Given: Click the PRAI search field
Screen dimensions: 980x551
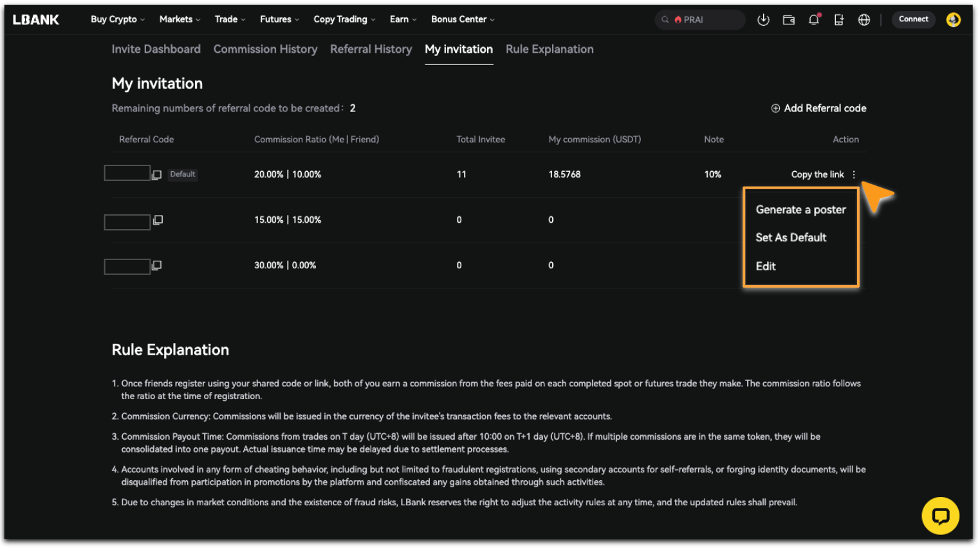Looking at the screenshot, I should pos(701,20).
